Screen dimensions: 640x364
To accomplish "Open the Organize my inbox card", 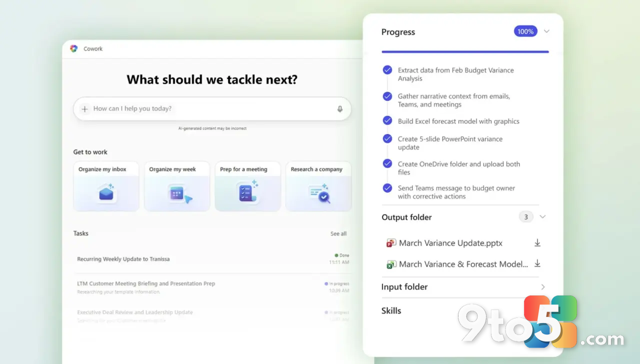I will pyautogui.click(x=106, y=186).
